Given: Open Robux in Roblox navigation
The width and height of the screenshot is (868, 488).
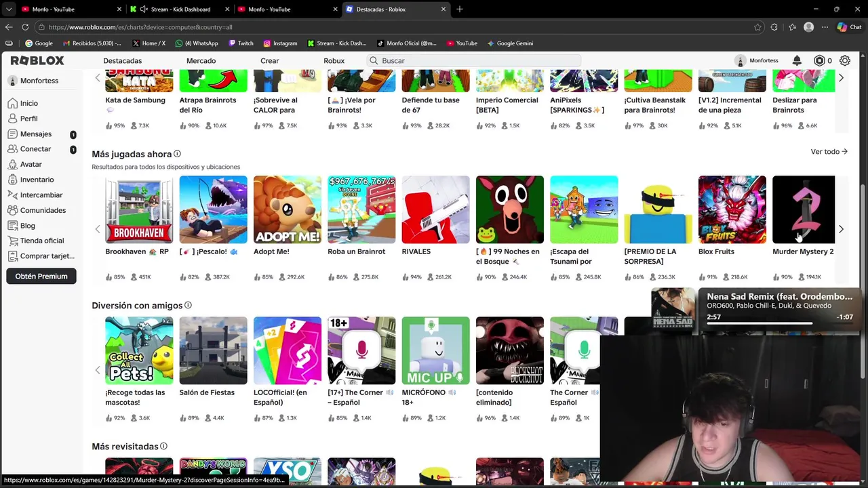Looking at the screenshot, I should 334,60.
